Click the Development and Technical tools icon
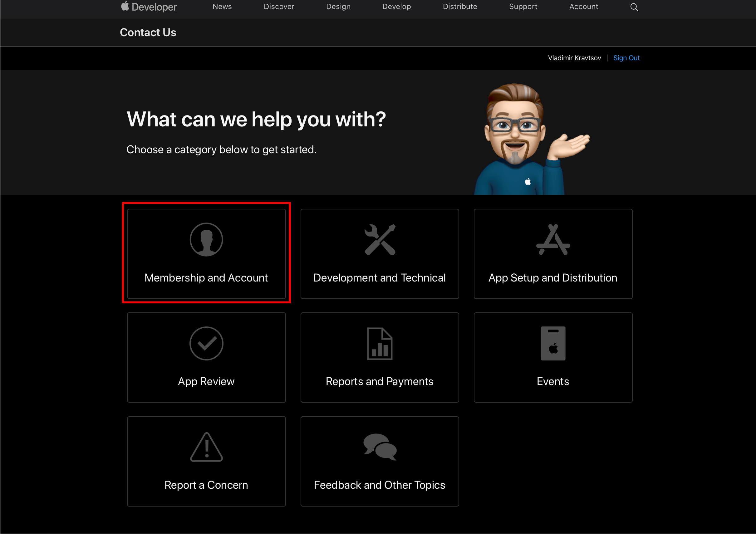Image resolution: width=756 pixels, height=534 pixels. tap(380, 240)
